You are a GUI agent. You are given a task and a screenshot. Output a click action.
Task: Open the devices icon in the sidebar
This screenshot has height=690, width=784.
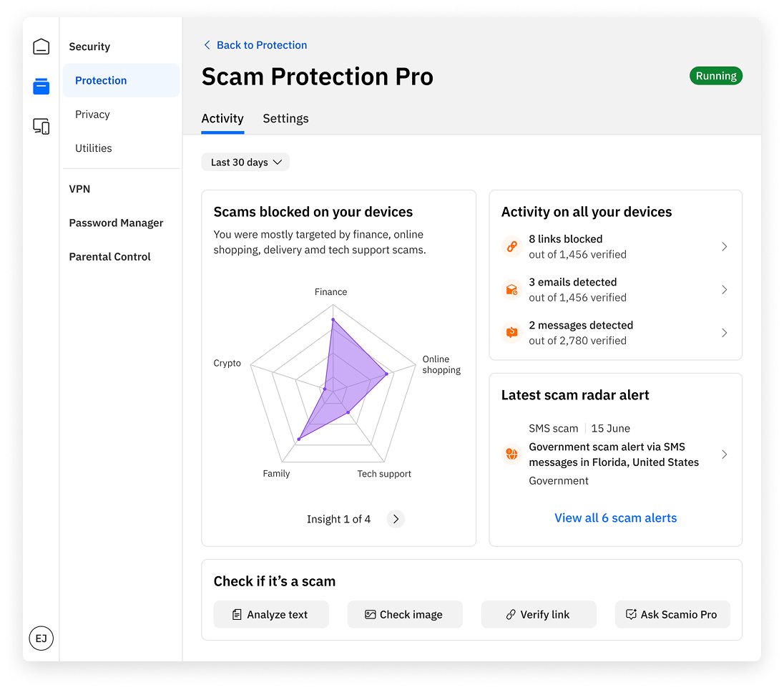[x=41, y=126]
